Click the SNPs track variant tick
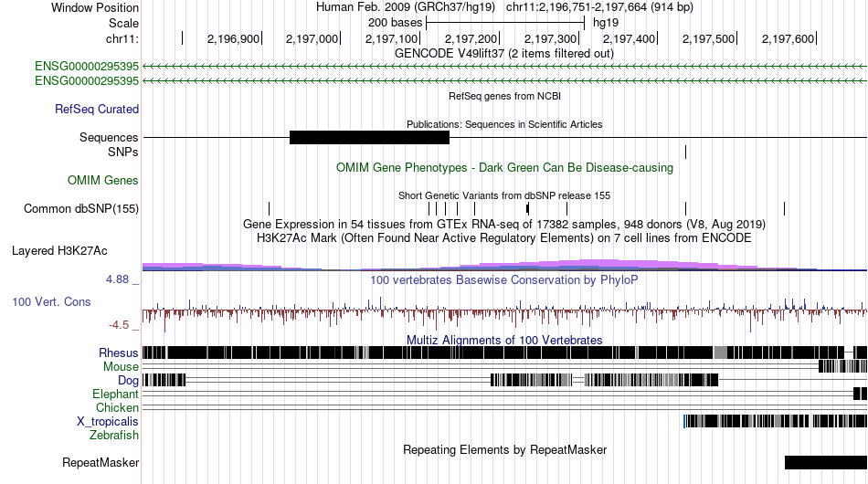Image resolution: width=868 pixels, height=484 pixels. 686,152
